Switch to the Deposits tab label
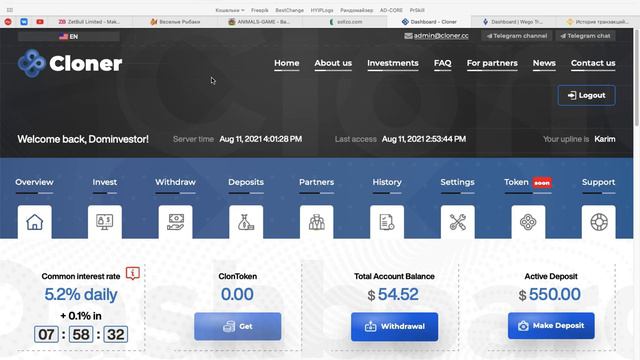 [x=246, y=182]
